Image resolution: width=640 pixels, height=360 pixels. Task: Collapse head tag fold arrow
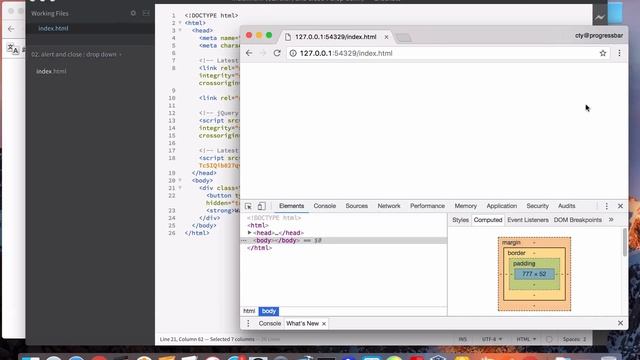[x=180, y=30]
